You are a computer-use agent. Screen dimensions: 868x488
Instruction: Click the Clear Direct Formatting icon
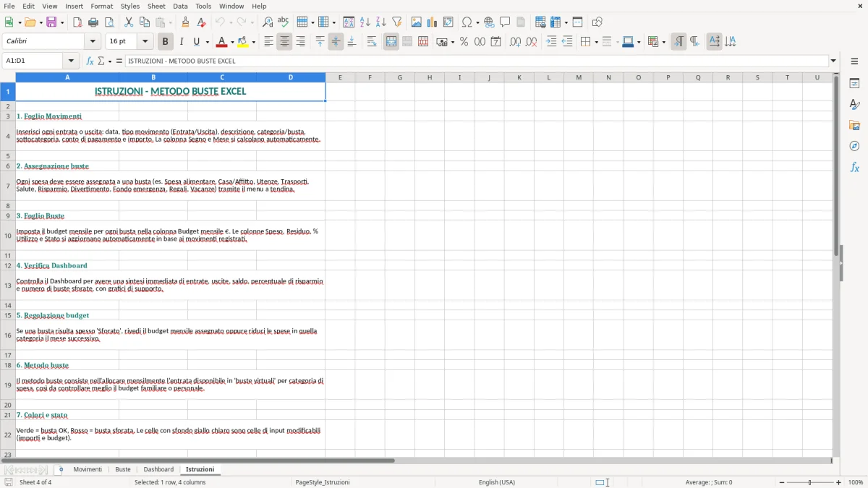(201, 22)
